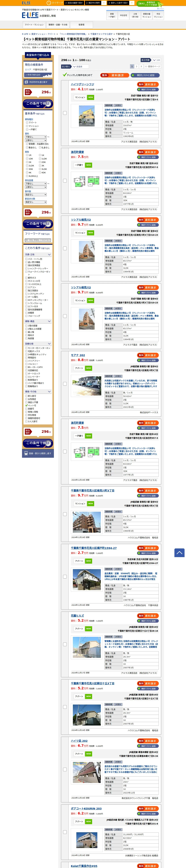Add ハイツ嵐 202 to 検討リスト
This screenshot has height=868, width=186.
click(x=148, y=746)
